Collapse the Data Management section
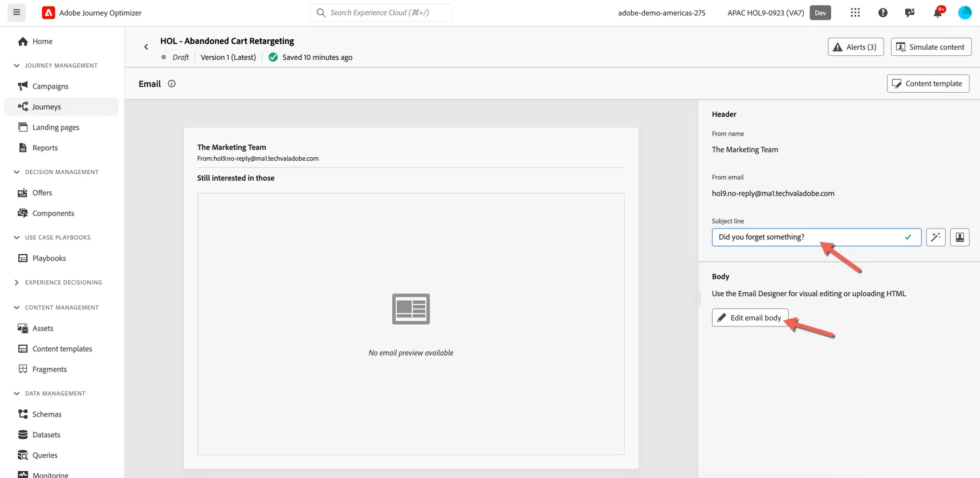The height and width of the screenshot is (478, 980). pyautogui.click(x=17, y=394)
